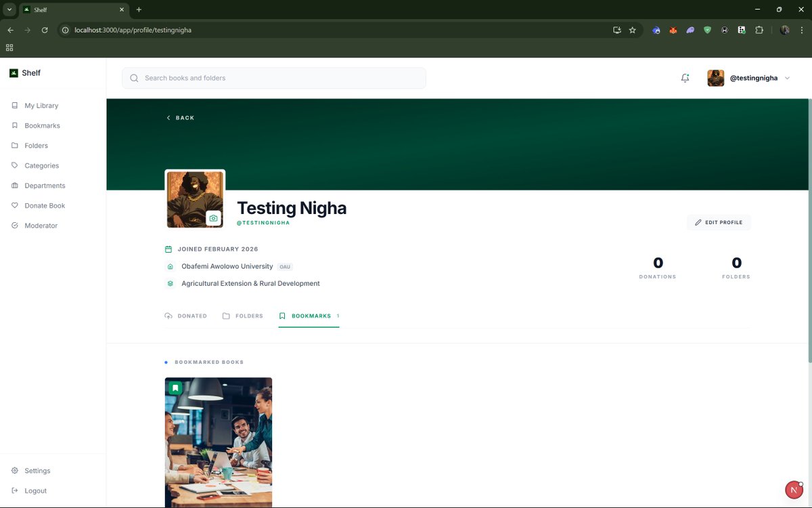812x508 pixels.
Task: Click the search magnifier icon
Action: [x=134, y=78]
